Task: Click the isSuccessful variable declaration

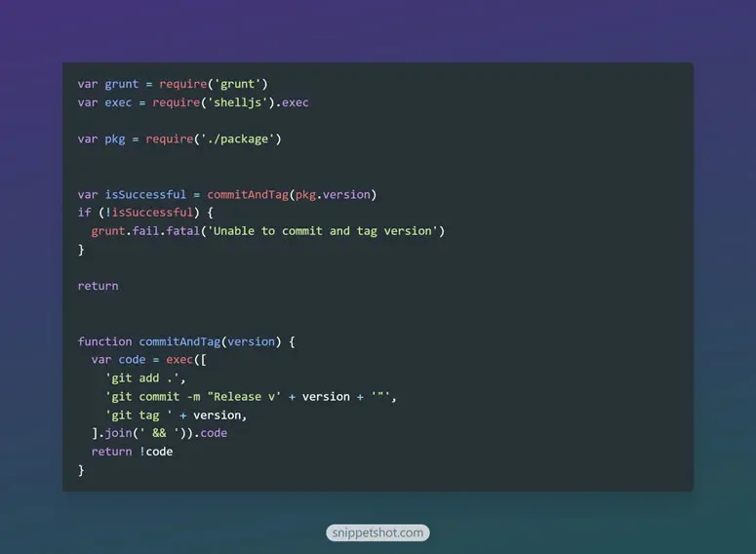Action: [x=145, y=194]
